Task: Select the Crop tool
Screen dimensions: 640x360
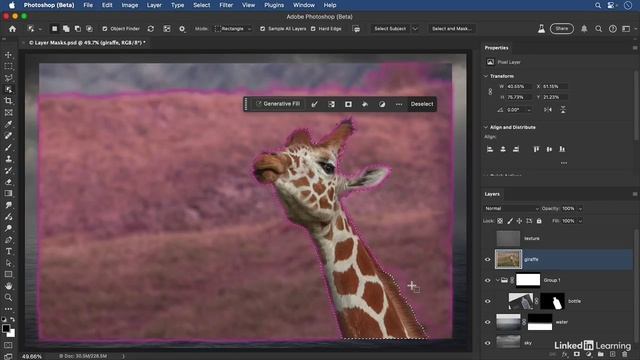Action: (8, 101)
